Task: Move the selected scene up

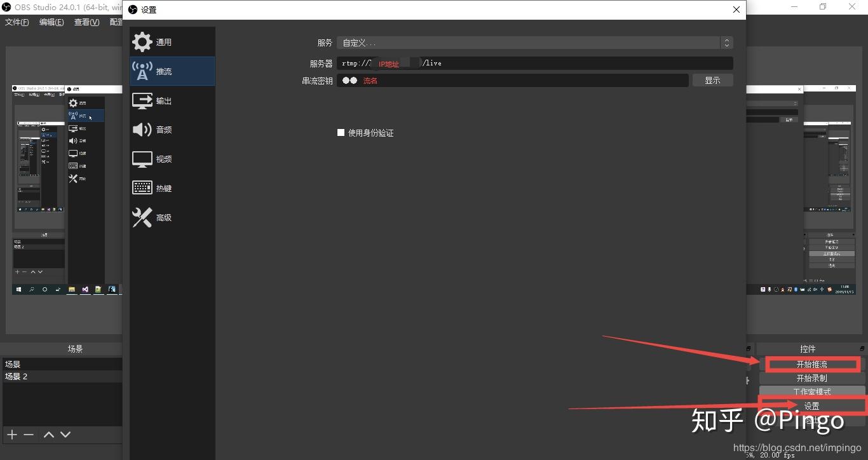Action: click(x=48, y=435)
